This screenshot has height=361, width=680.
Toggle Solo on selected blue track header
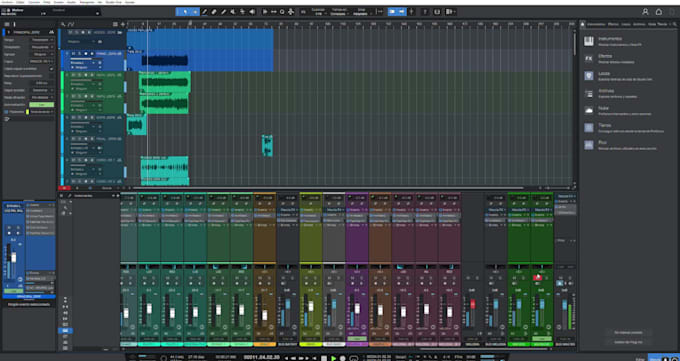[x=79, y=53]
